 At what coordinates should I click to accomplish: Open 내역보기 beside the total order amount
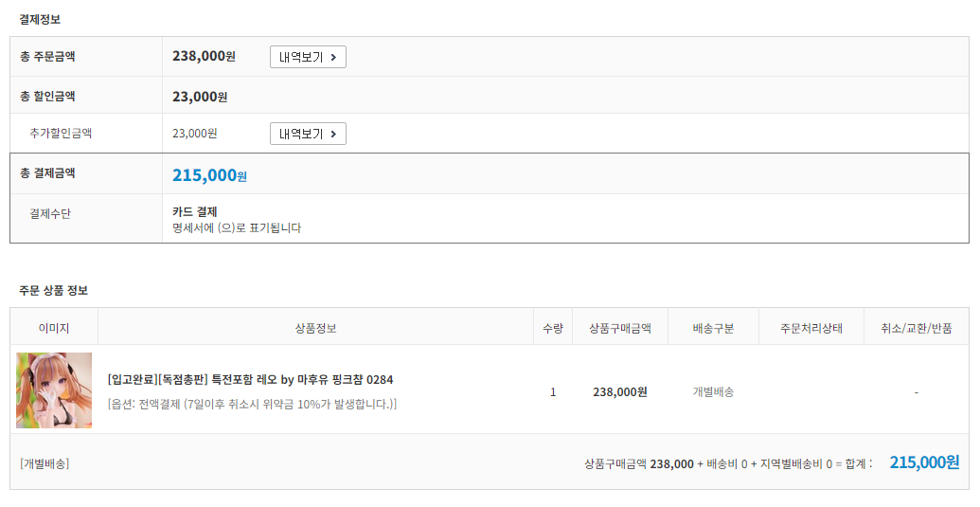coord(308,57)
